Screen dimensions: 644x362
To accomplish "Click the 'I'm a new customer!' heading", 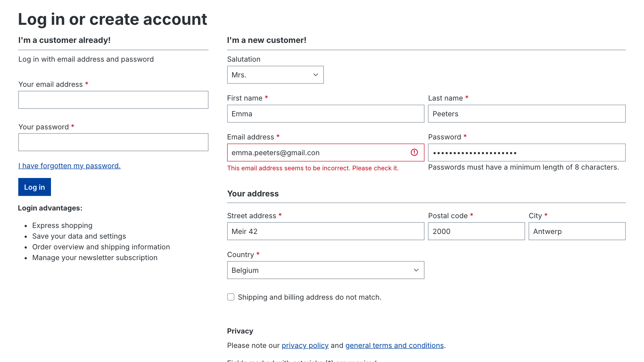I will 267,40.
